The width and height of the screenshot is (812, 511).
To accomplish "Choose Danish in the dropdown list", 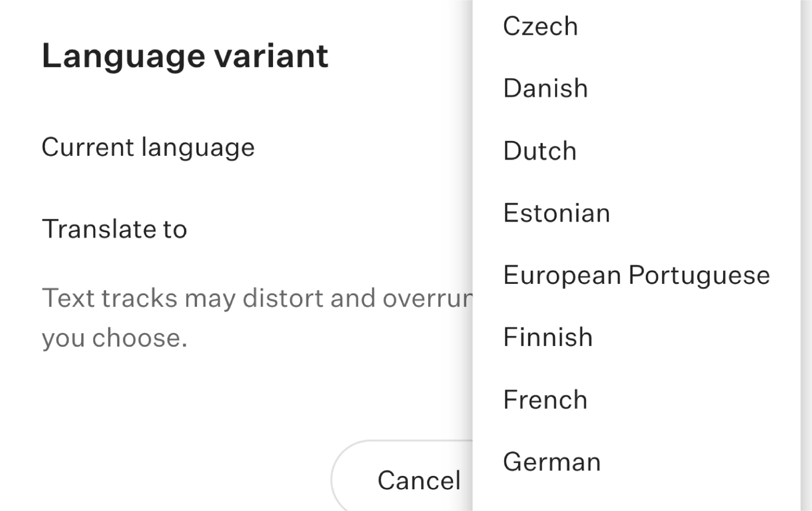I will click(636, 88).
